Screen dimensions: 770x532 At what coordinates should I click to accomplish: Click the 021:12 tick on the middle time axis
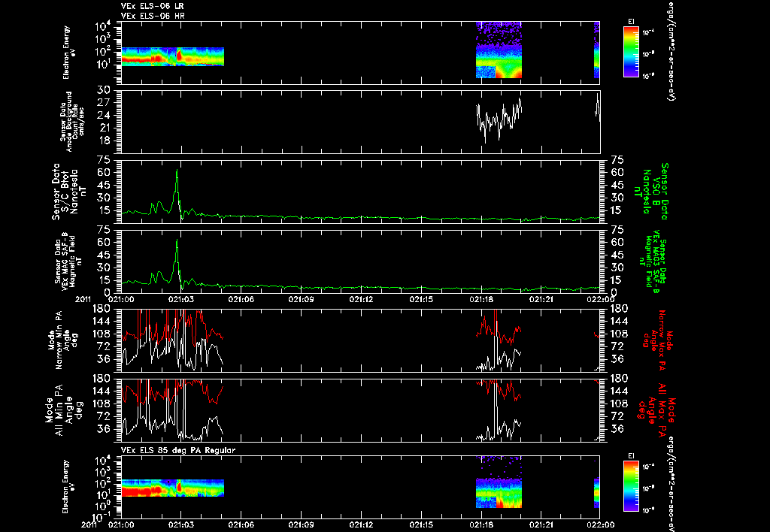[x=362, y=299]
